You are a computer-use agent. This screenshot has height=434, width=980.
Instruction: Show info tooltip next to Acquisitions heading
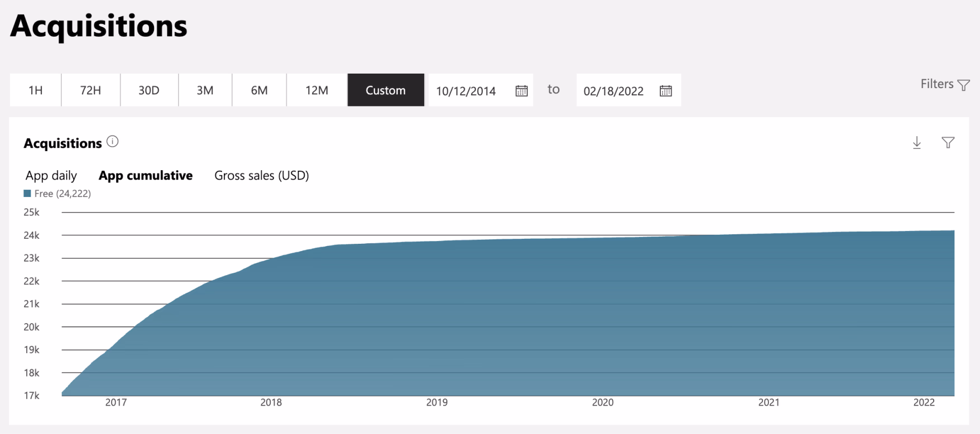113,142
